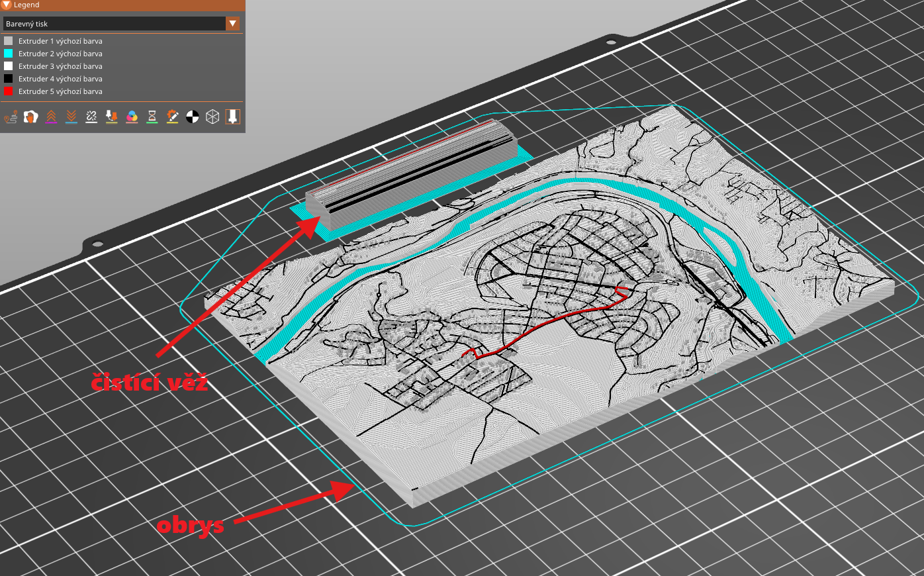Image resolution: width=924 pixels, height=576 pixels.
Task: Select Extruder 5 výchozí barva label
Action: [x=60, y=91]
